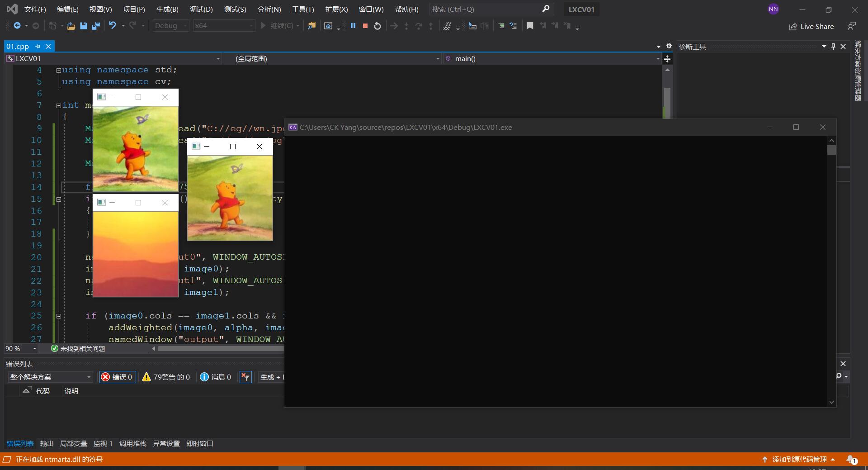
Task: Open the main() member dropdown
Action: [x=658, y=59]
